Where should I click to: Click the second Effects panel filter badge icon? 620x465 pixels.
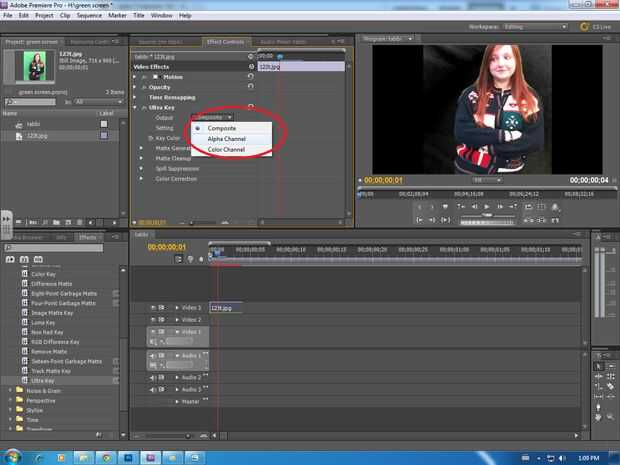coord(24,259)
